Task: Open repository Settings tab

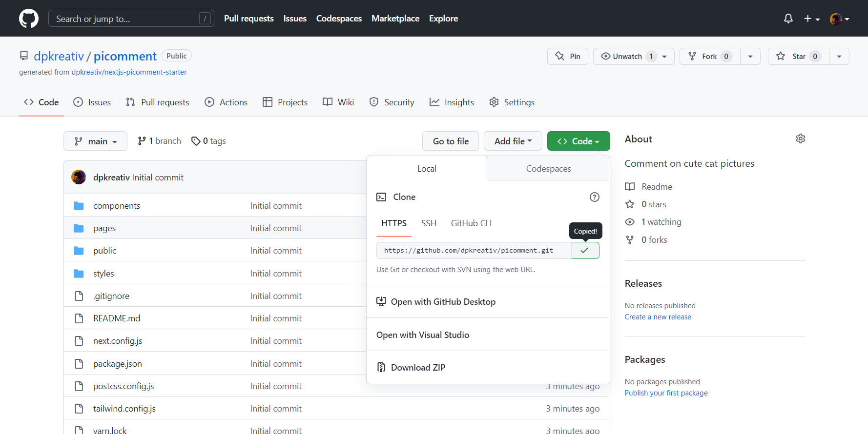Action: 512,102
